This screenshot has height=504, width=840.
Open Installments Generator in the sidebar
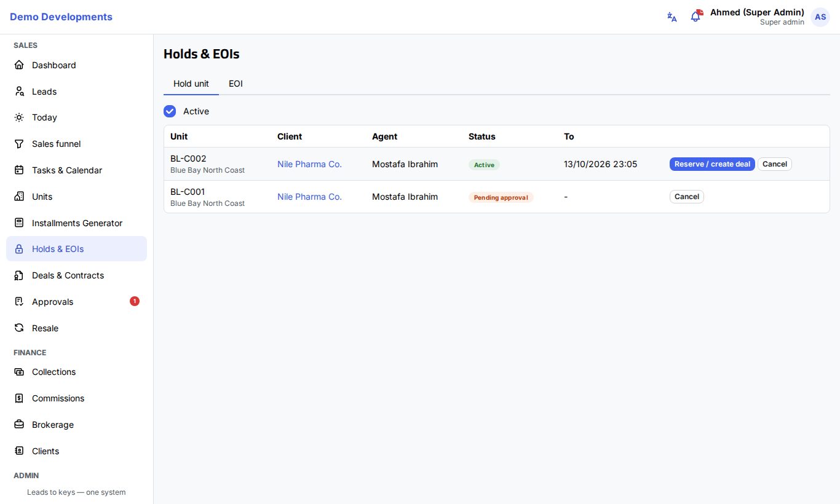76,223
